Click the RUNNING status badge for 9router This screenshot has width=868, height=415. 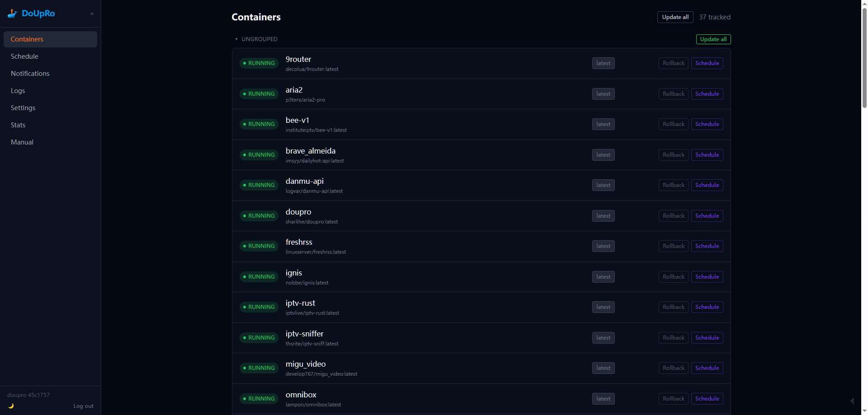pos(259,63)
